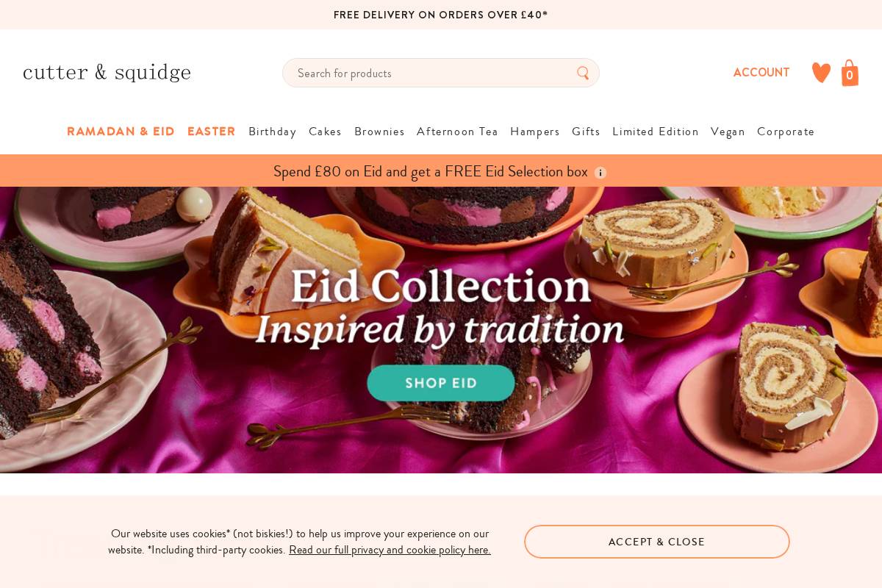
Task: Open the Gifts menu item
Action: tap(586, 132)
